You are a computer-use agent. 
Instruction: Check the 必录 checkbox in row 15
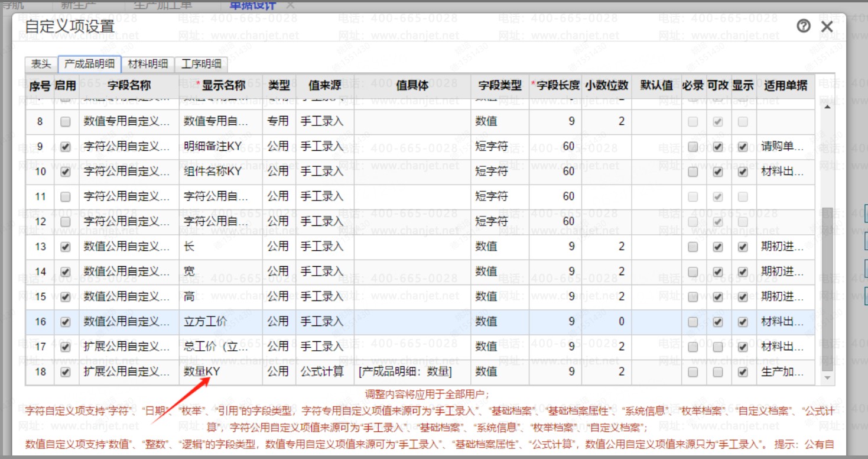pos(693,296)
